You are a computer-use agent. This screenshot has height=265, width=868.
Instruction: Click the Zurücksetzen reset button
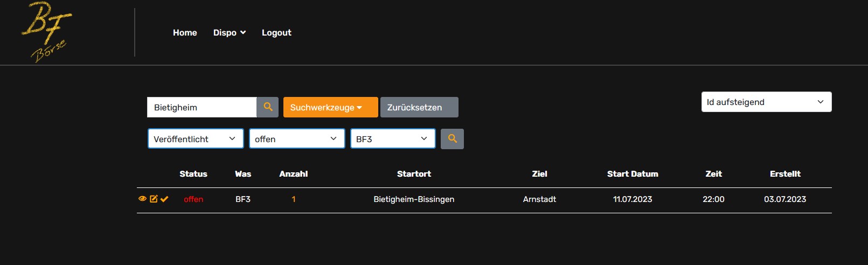419,107
